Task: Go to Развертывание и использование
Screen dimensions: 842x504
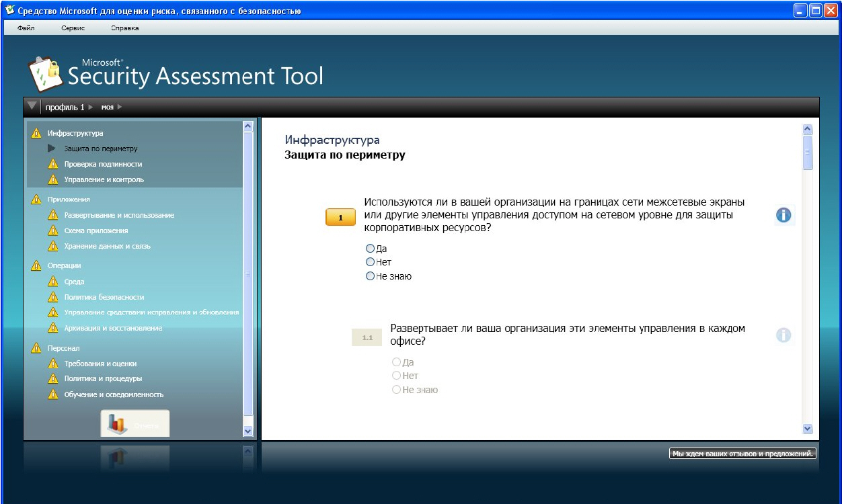Action: [x=119, y=215]
